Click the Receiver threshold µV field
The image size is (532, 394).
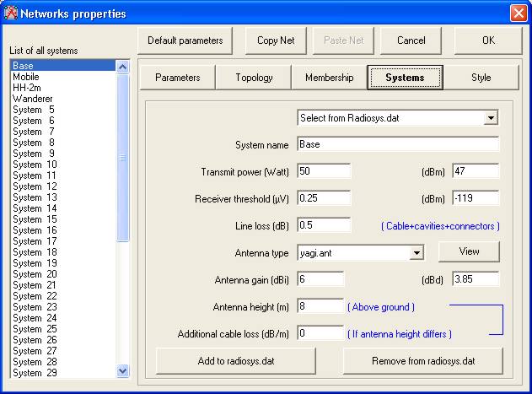324,198
